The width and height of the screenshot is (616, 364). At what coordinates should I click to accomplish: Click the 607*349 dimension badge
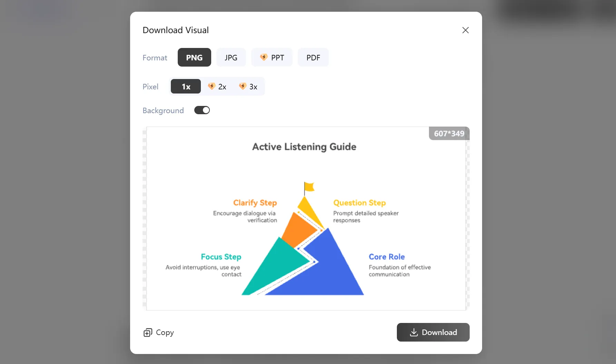[x=449, y=134]
